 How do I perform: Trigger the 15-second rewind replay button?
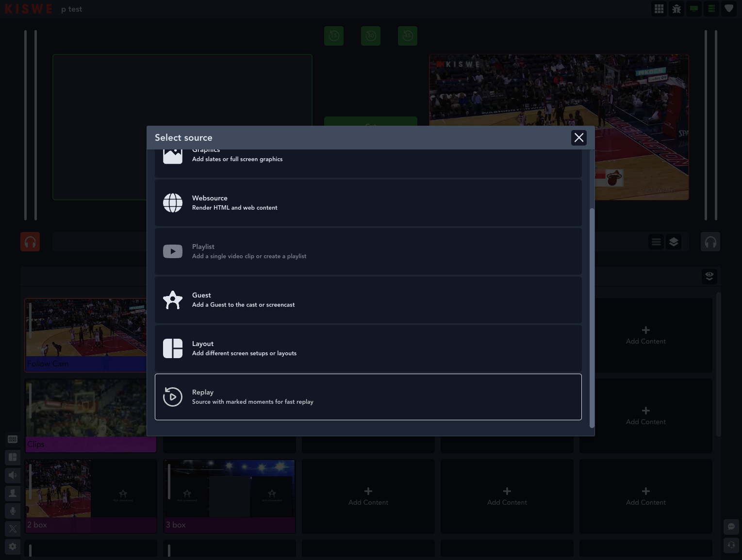[x=334, y=35]
